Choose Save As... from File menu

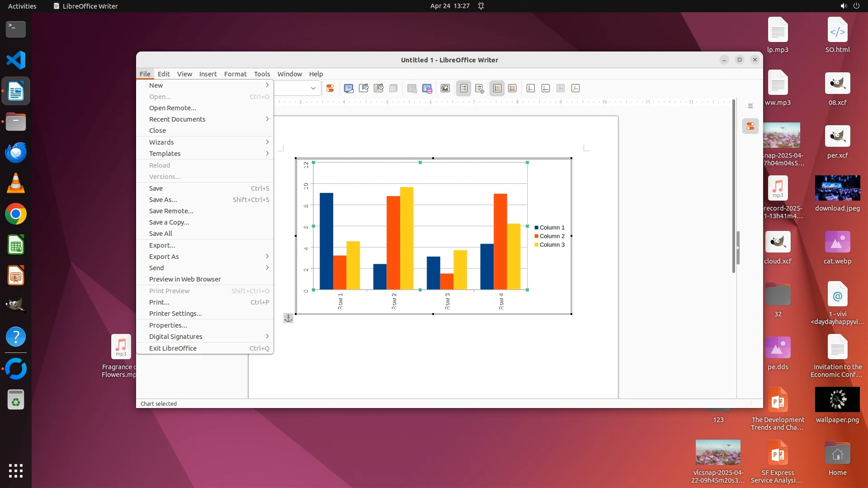click(163, 200)
